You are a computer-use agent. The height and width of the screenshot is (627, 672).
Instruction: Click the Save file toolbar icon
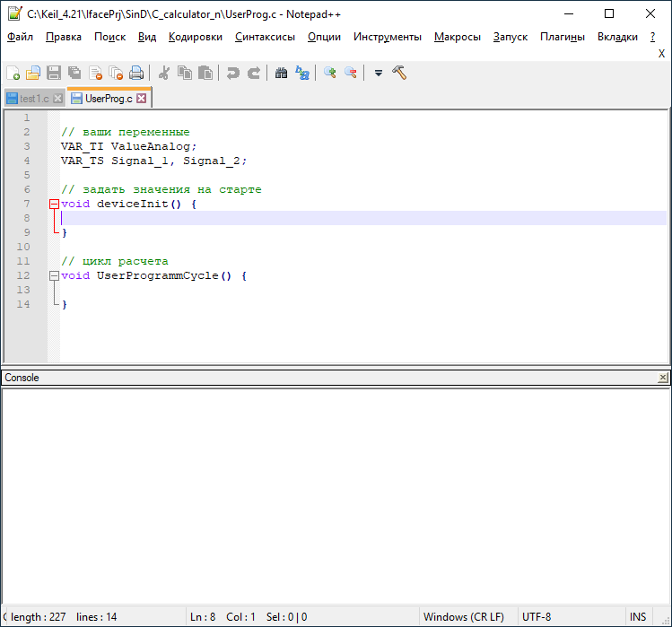pos(54,74)
